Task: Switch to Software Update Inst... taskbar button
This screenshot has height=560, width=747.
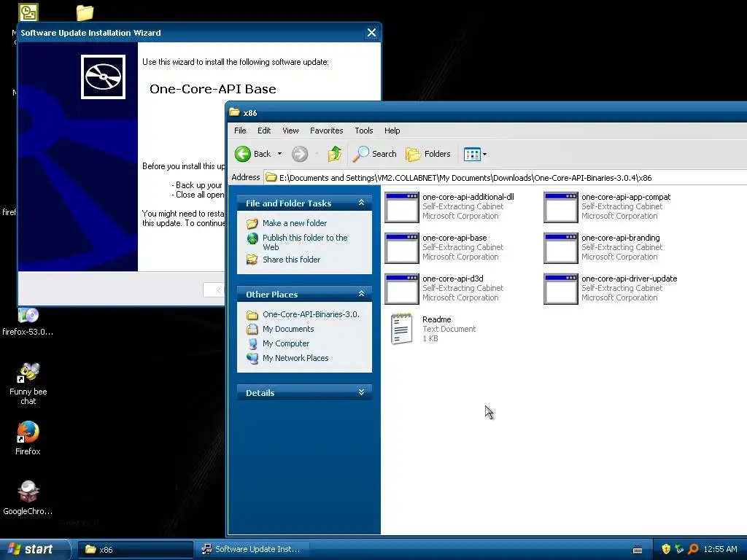Action: [x=252, y=550]
